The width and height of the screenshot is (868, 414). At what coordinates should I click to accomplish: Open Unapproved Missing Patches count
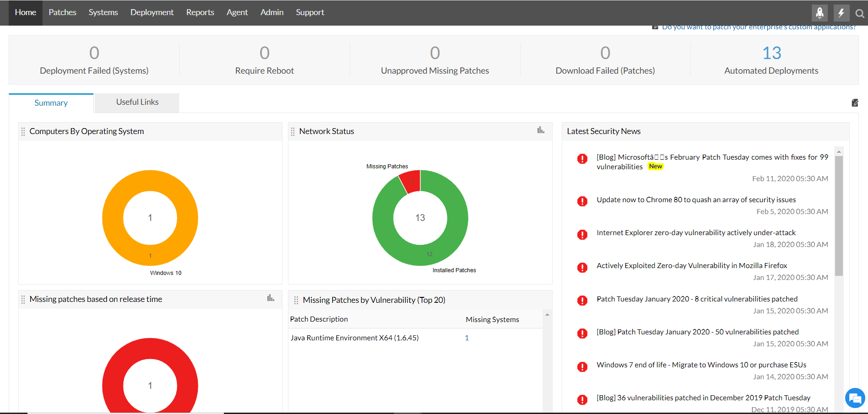pyautogui.click(x=435, y=53)
